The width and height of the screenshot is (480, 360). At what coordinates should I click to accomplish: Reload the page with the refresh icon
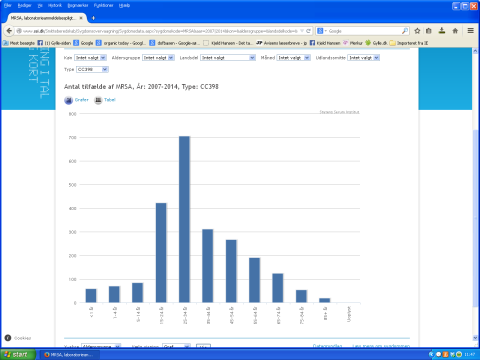(x=308, y=31)
